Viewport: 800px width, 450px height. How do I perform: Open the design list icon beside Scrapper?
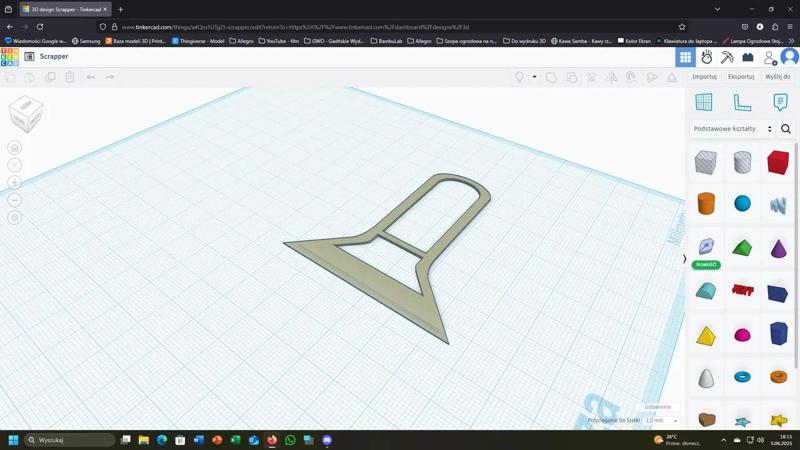coord(30,57)
